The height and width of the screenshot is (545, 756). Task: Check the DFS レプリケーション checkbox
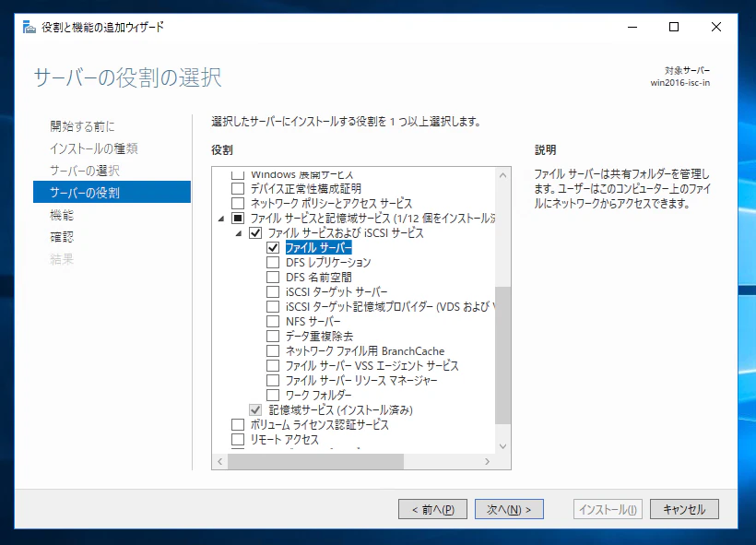(x=273, y=263)
